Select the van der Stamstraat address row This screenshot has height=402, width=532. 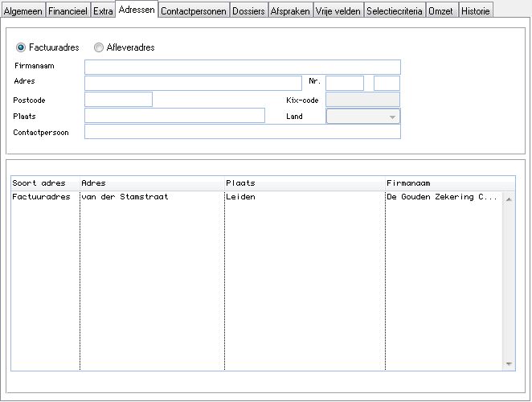pos(125,197)
